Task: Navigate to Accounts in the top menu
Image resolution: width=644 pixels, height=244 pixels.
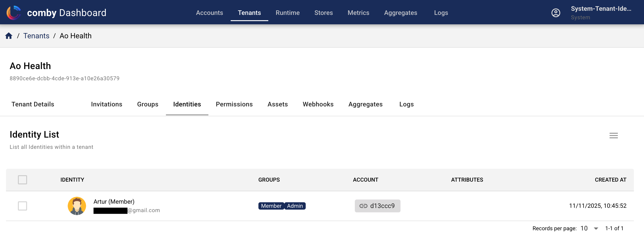Action: tap(210, 12)
